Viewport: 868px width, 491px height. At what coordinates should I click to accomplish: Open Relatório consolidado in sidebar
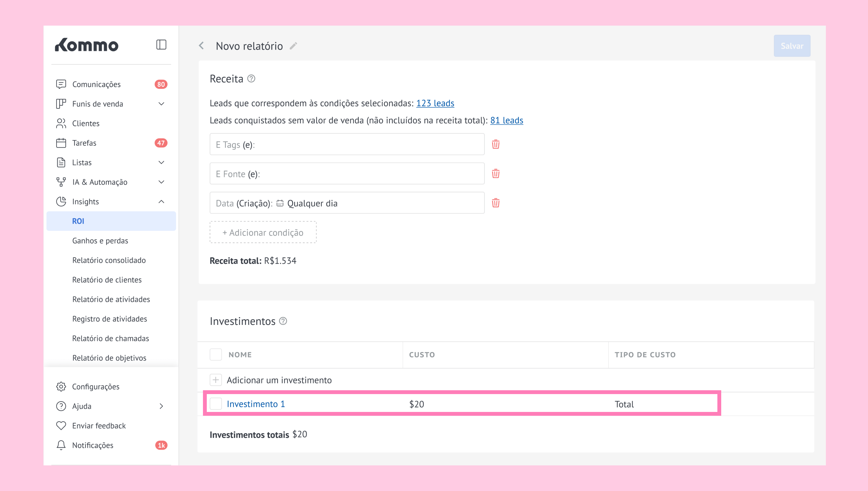(x=109, y=260)
